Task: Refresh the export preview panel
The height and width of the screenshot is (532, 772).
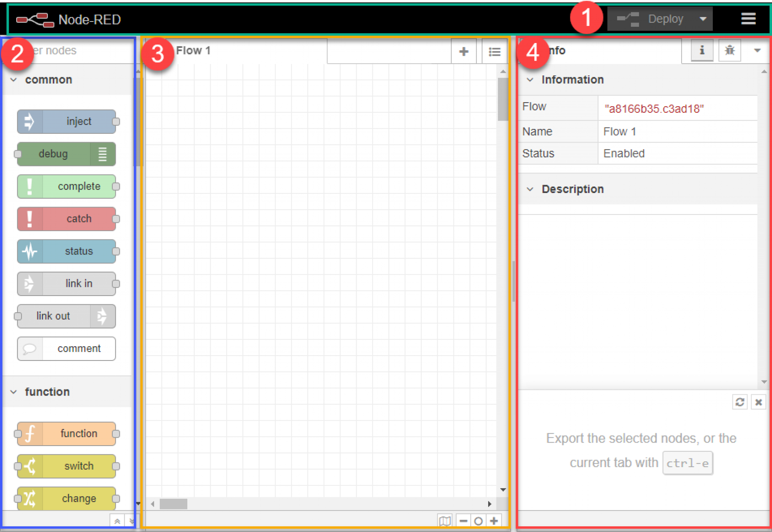Action: coord(740,402)
